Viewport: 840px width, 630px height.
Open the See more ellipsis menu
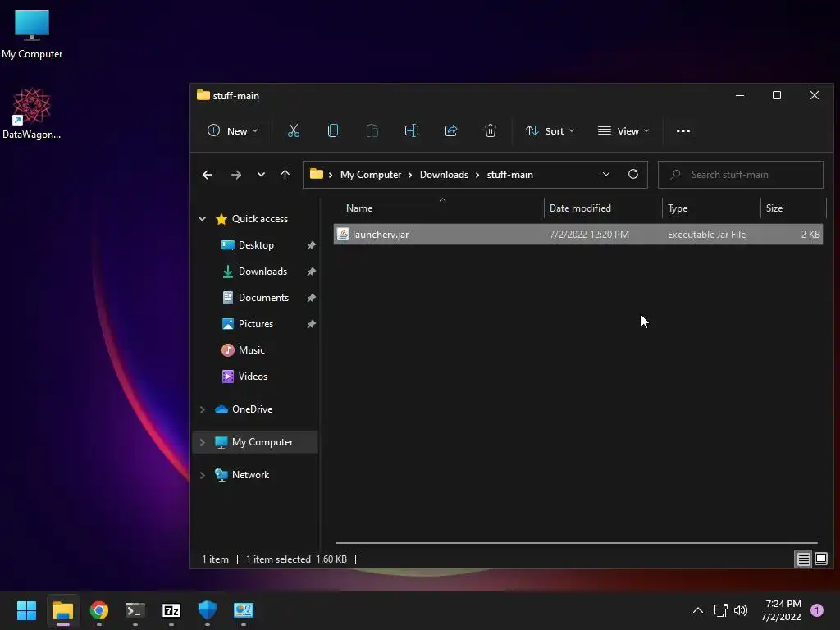click(683, 130)
